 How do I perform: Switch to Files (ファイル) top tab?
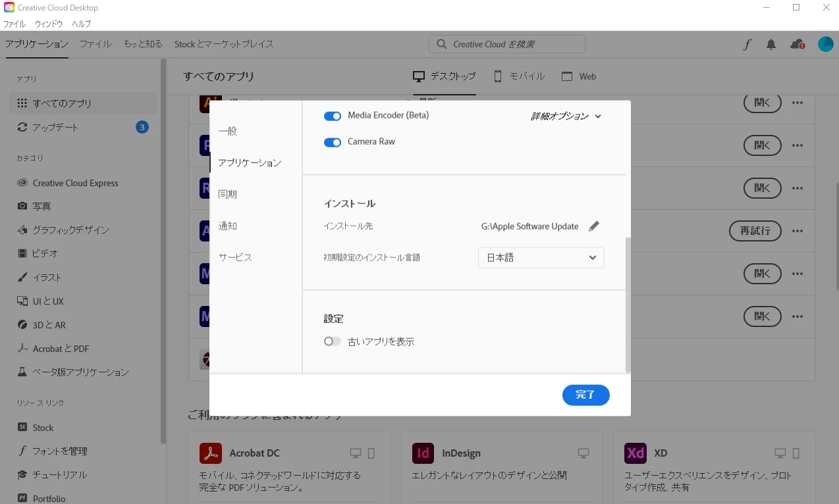(x=95, y=44)
